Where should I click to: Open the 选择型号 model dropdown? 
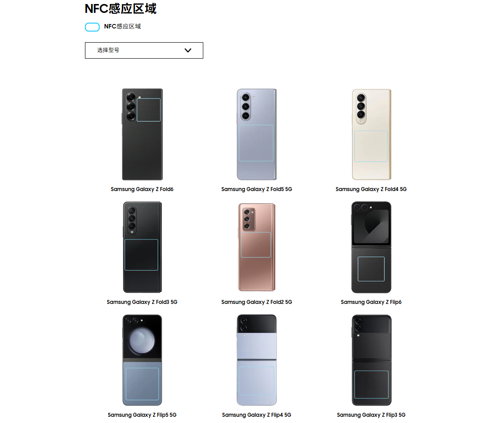tap(144, 50)
